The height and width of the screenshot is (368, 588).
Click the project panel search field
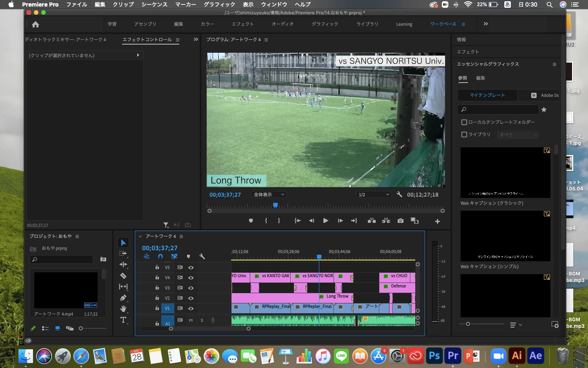click(62, 259)
